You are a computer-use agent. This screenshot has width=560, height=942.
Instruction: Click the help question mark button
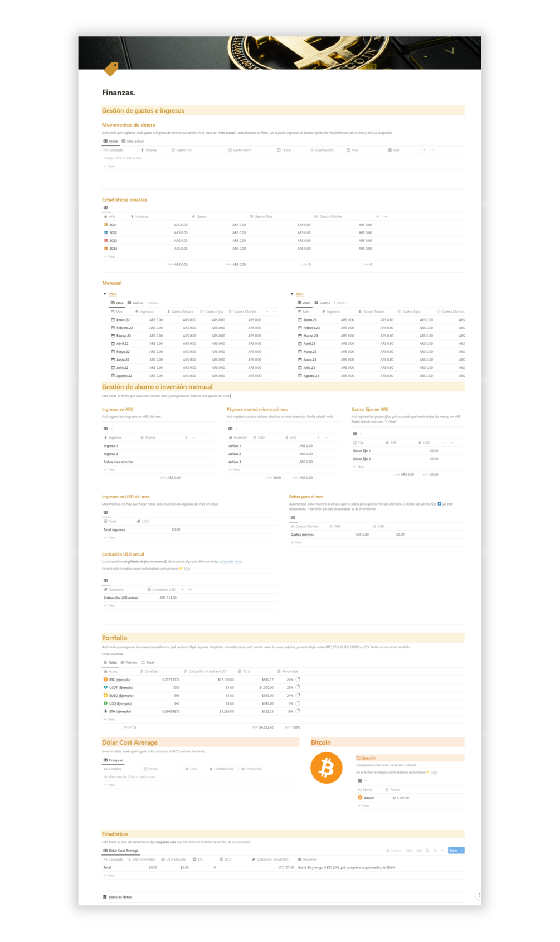(479, 895)
